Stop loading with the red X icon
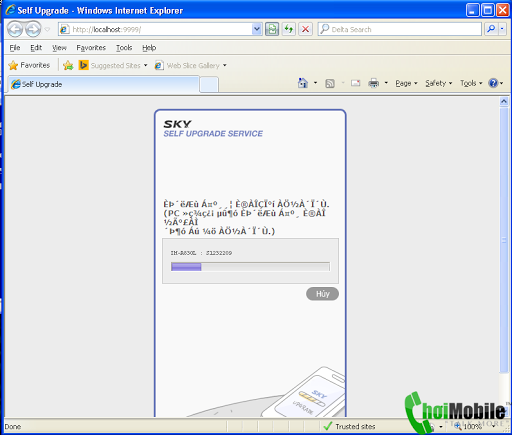Viewport: 512px width, 435px height. (305, 29)
